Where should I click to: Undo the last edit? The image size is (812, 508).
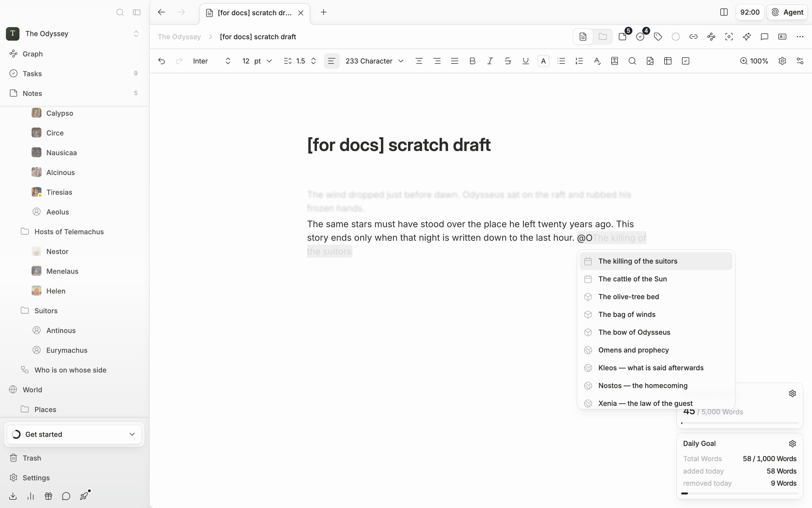(x=161, y=61)
